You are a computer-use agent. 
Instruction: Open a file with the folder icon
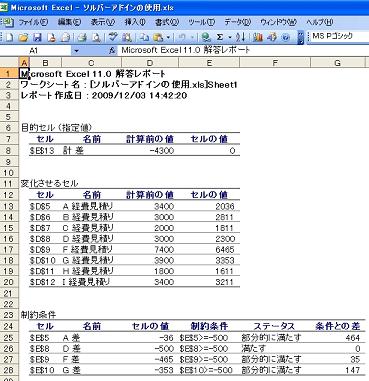point(23,37)
